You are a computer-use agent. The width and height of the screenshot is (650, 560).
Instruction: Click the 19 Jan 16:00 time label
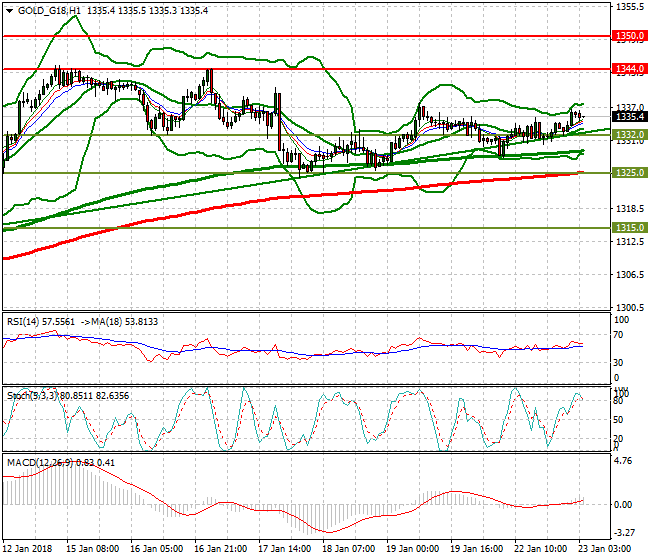477,549
